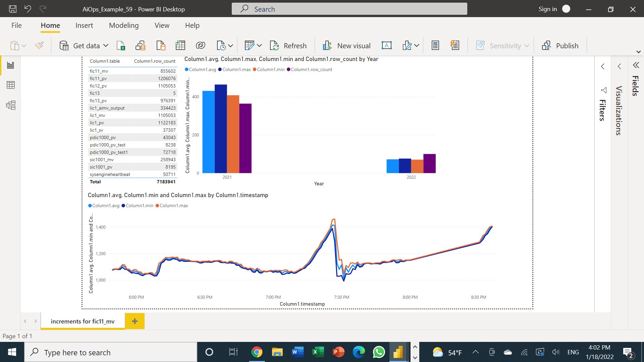644x362 pixels.
Task: Click the Paste clipboard icon
Action: coord(14,46)
